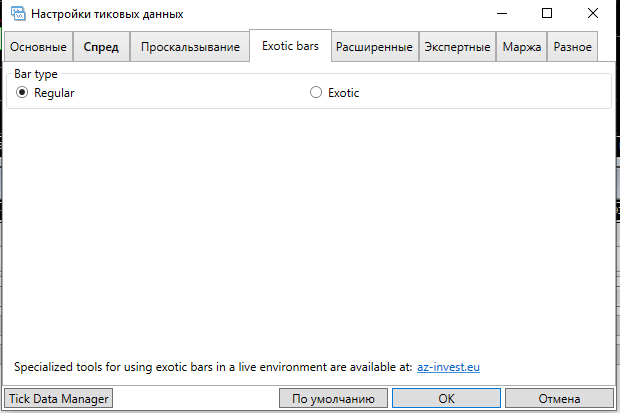The image size is (620, 413).
Task: Reset settings with По умолчанию button
Action: tap(333, 398)
